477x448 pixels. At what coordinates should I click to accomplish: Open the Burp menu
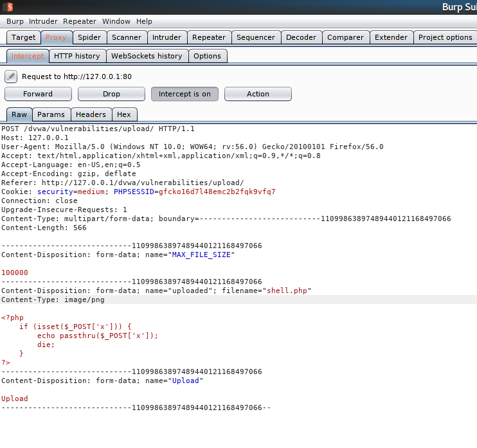tap(15, 21)
